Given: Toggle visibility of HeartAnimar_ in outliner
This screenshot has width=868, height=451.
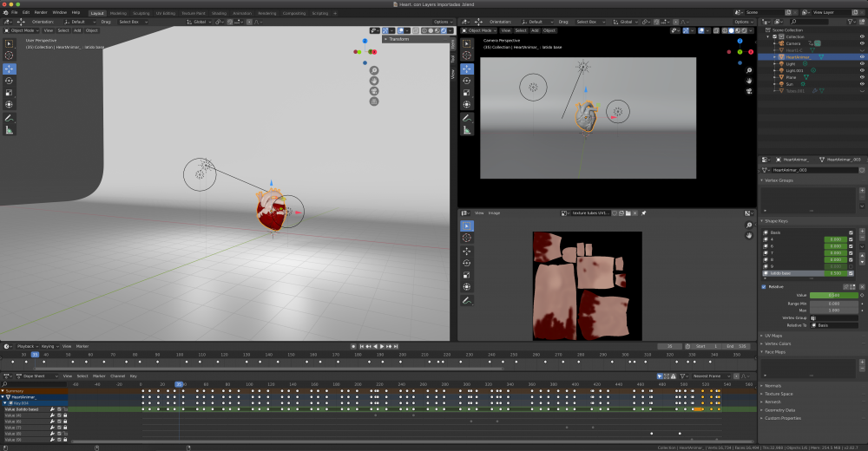Looking at the screenshot, I should (862, 57).
